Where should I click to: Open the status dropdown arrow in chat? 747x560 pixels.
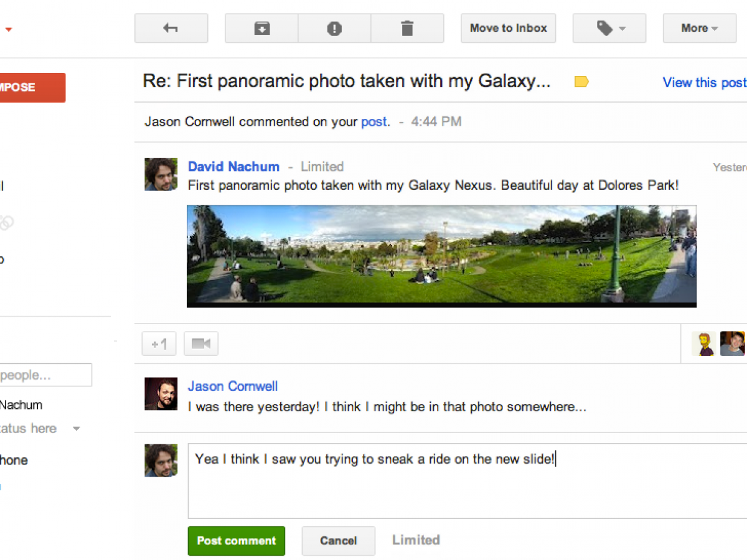coord(76,429)
